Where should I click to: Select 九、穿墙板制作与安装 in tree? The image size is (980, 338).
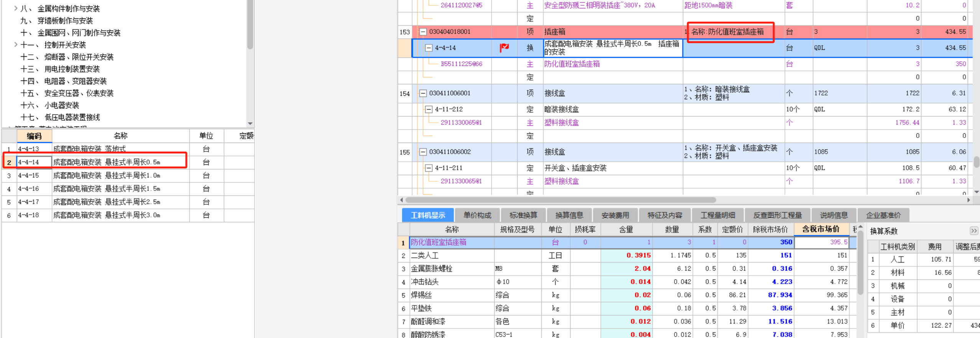pos(56,21)
